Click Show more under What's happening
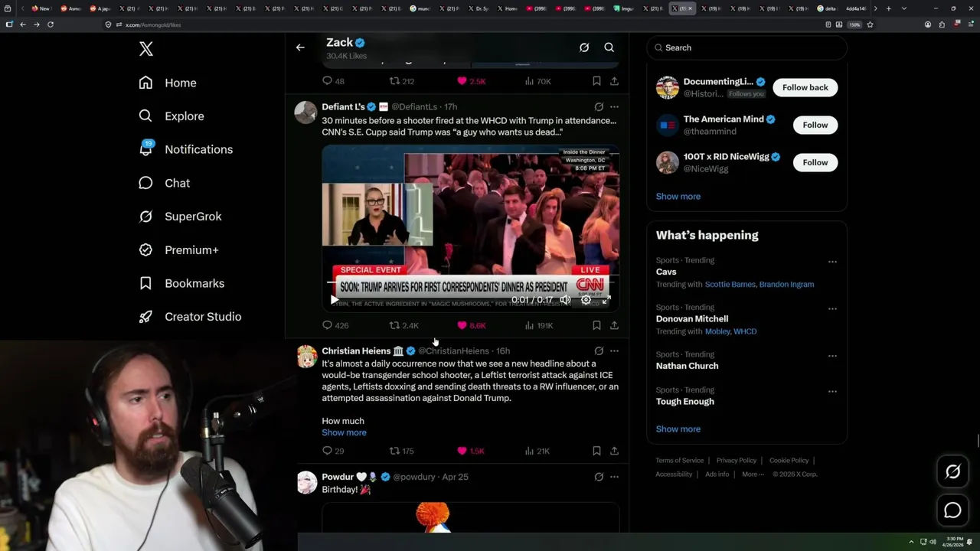The width and height of the screenshot is (980, 551). pos(678,429)
